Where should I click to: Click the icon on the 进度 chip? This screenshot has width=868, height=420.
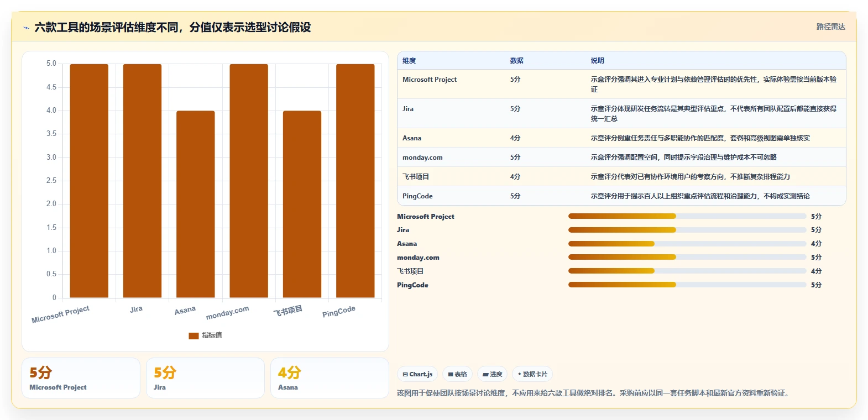pyautogui.click(x=485, y=374)
